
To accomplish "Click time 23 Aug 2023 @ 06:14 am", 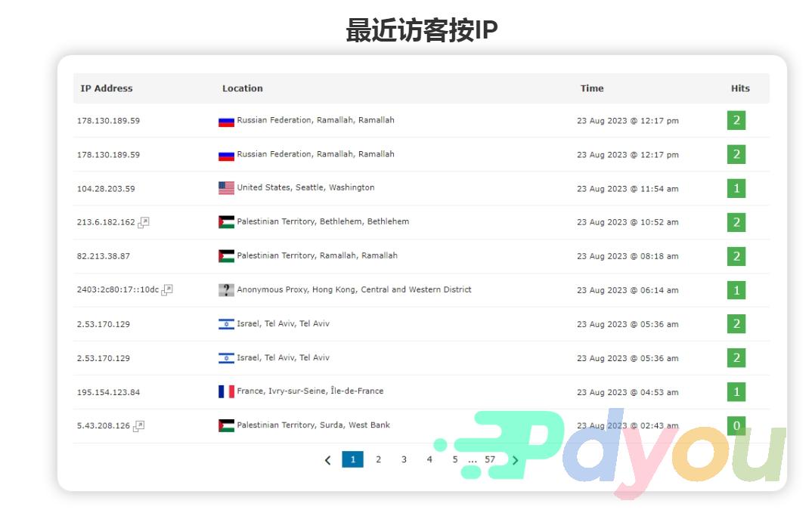I will point(628,290).
